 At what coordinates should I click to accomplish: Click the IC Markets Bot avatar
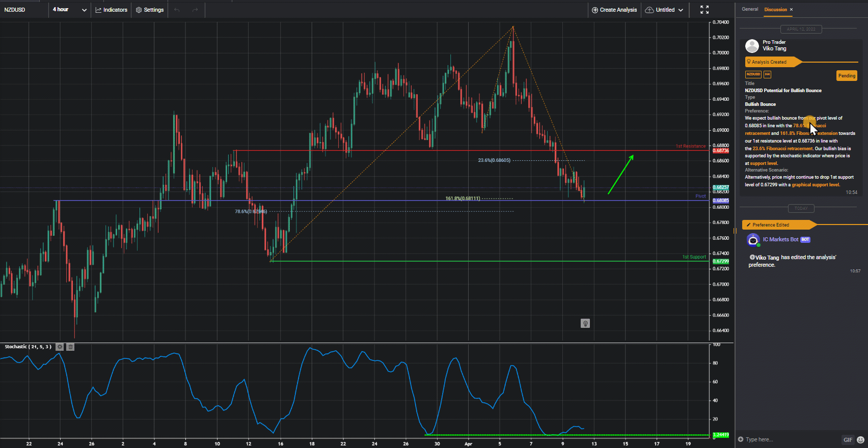tap(753, 240)
